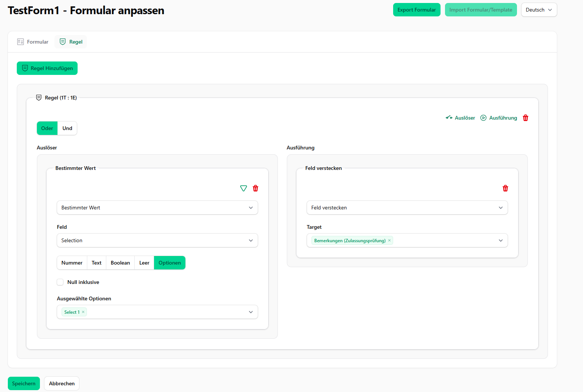Image resolution: width=583 pixels, height=392 pixels.
Task: Click the red trash icon deleting the rule
Action: pos(525,118)
